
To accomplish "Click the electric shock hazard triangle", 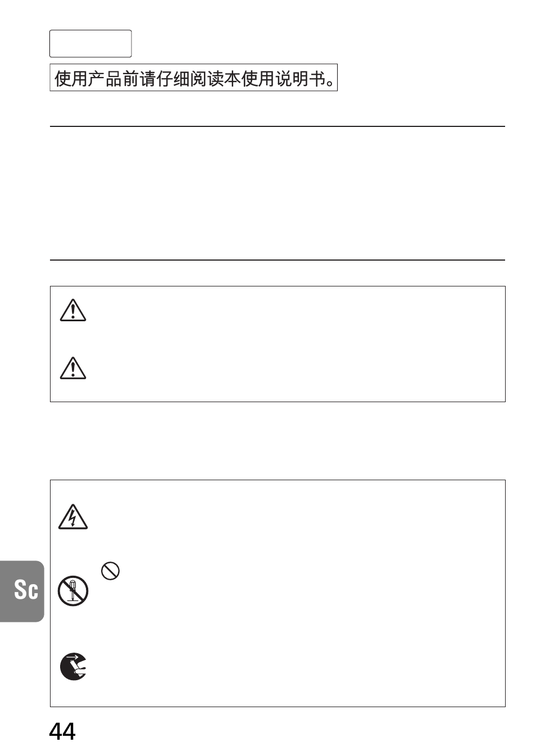I will click(x=73, y=517).
